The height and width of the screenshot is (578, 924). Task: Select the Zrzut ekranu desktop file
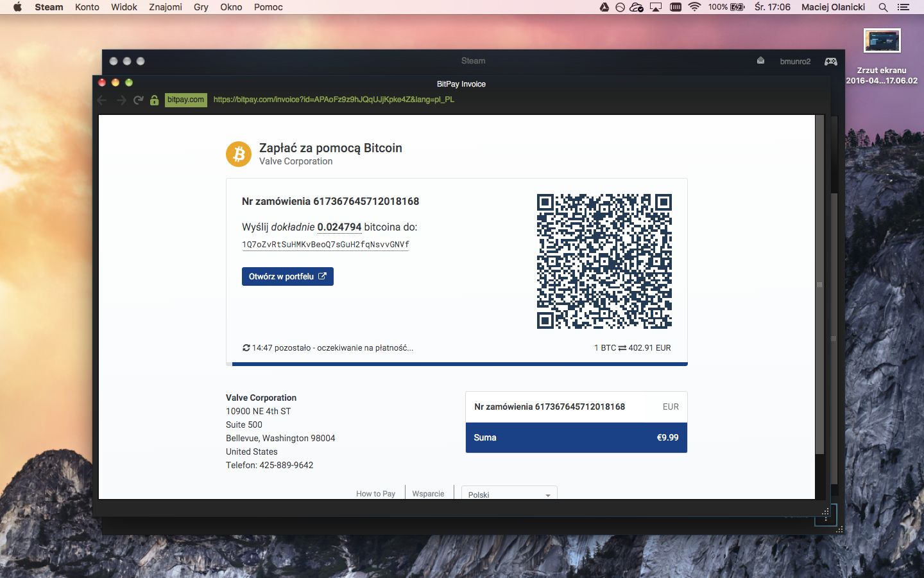click(x=882, y=57)
